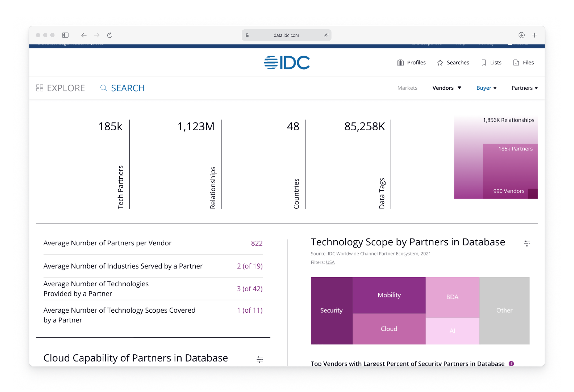
Task: Reload the page in browser toolbar
Action: [x=110, y=35]
